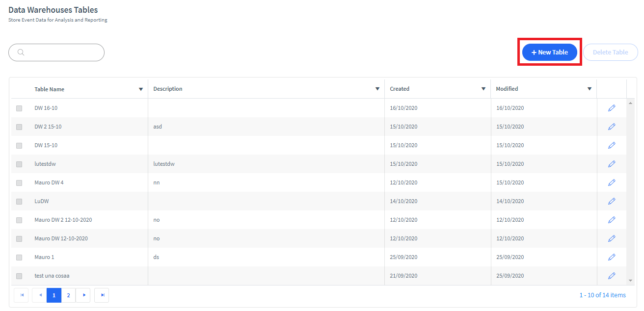Go to next page arrow
This screenshot has width=644, height=311.
point(83,295)
